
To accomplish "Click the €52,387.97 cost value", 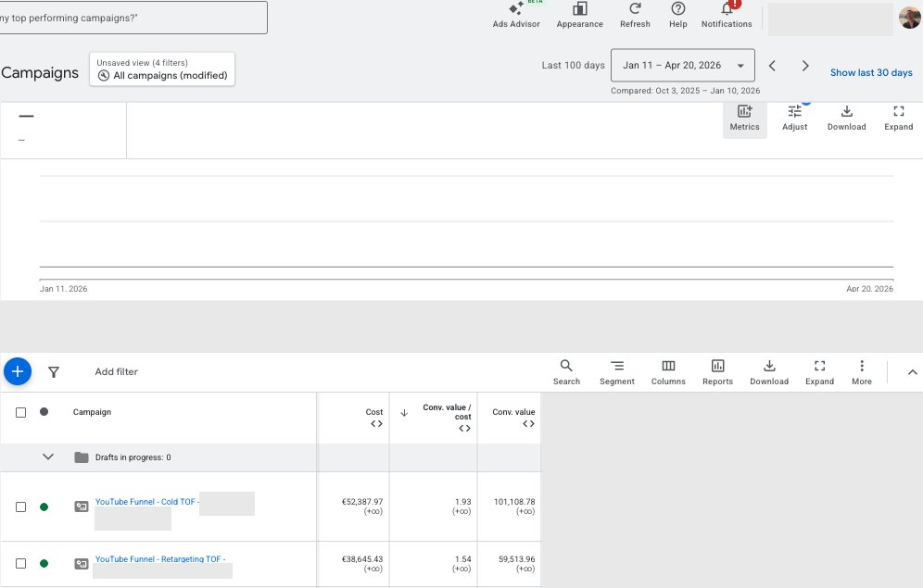I will tap(362, 502).
